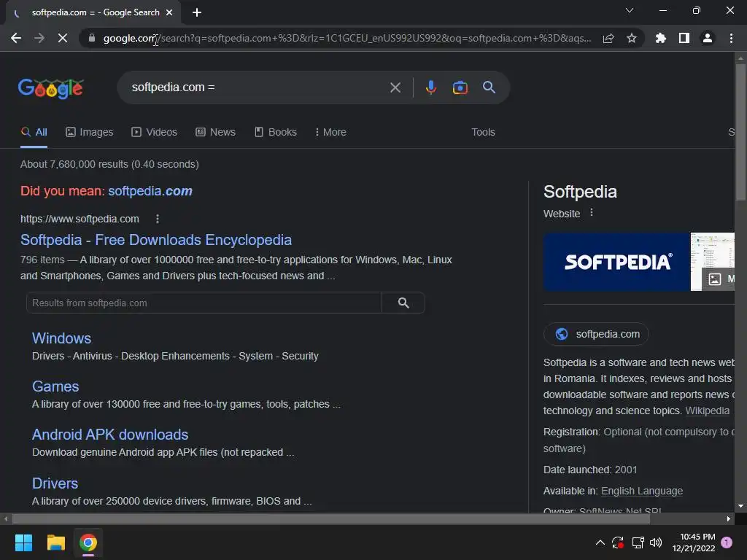Focus the 'Results from softpedia.com' field
Image resolution: width=747 pixels, height=560 pixels.
point(204,303)
